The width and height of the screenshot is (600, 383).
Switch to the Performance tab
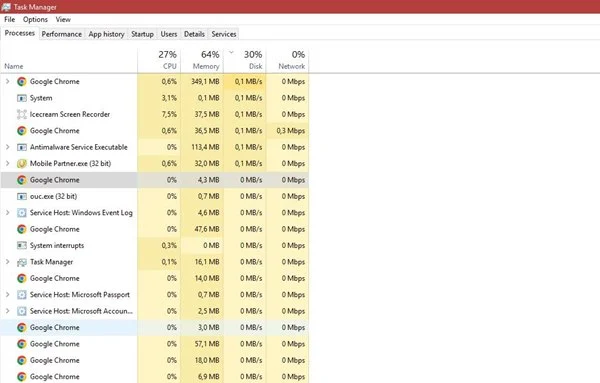62,34
